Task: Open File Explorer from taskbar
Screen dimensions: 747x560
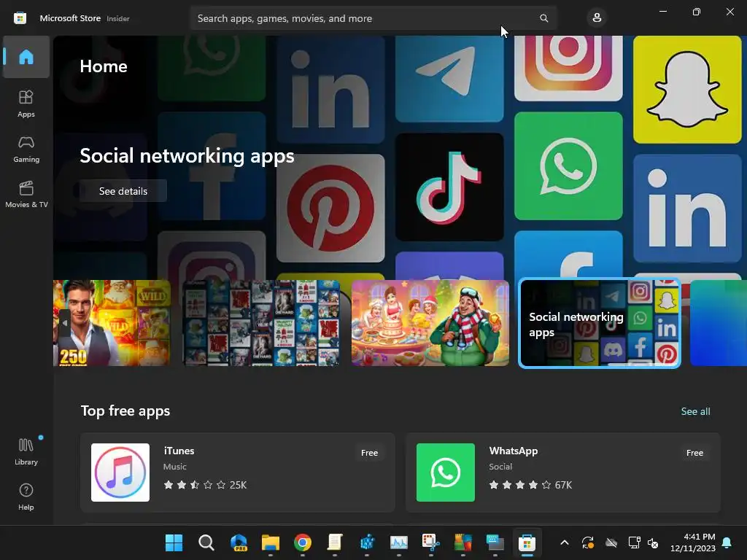Action: (x=271, y=542)
